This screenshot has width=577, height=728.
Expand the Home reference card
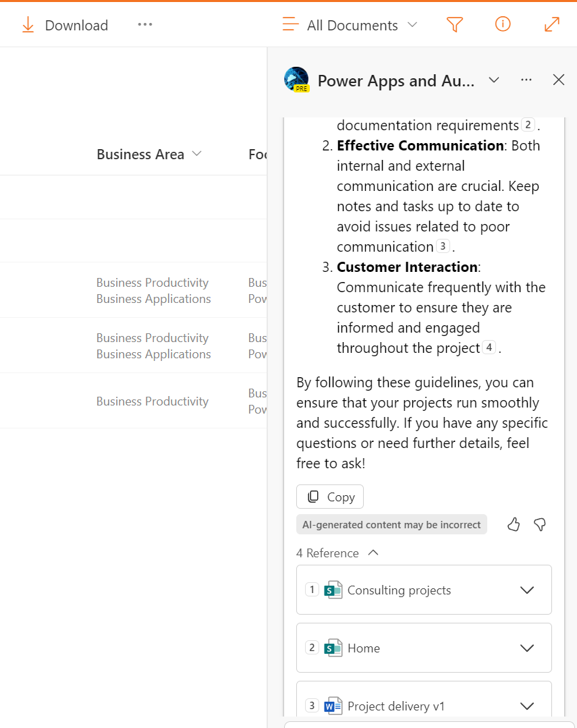click(x=527, y=648)
